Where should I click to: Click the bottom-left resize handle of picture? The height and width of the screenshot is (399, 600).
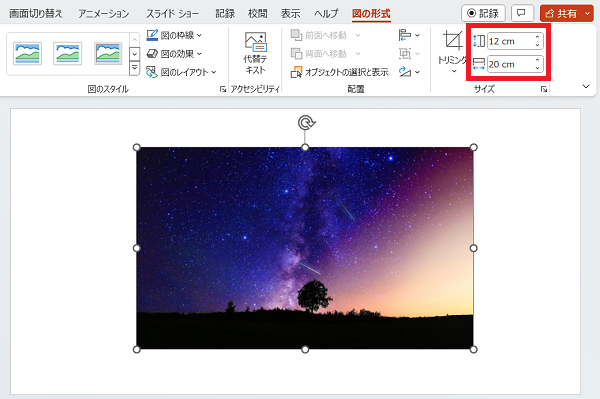[137, 349]
